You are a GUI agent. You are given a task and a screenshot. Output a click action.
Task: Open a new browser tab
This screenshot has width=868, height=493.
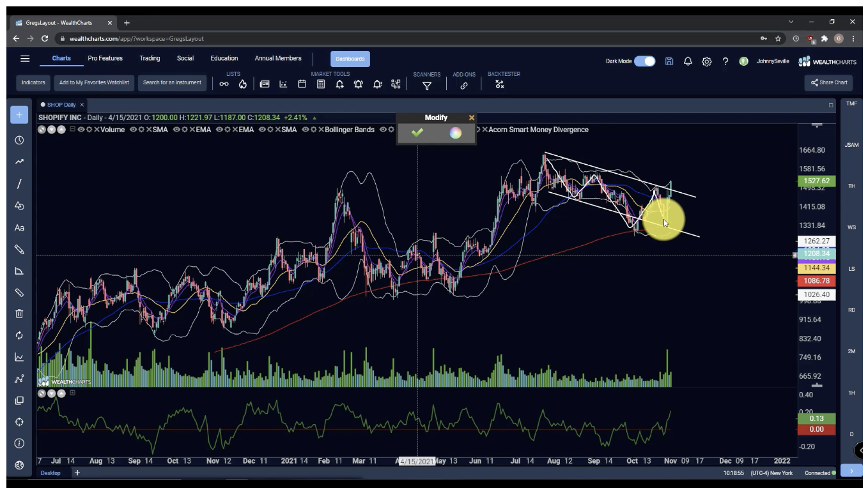[127, 23]
